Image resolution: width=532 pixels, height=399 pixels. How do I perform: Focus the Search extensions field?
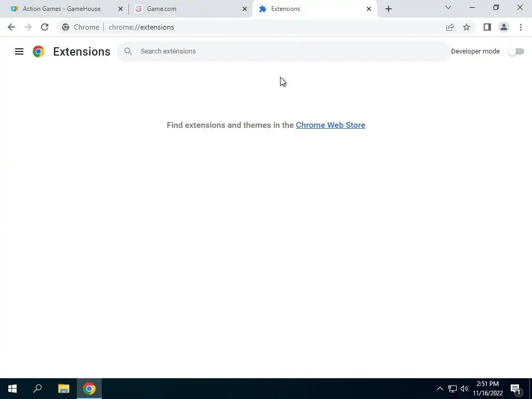(x=284, y=51)
